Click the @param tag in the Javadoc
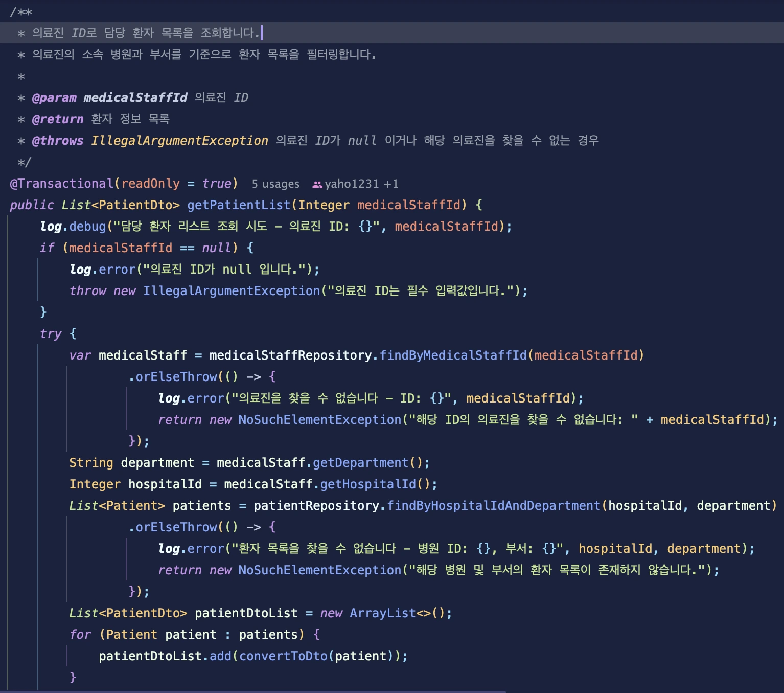The image size is (784, 693). 54,98
